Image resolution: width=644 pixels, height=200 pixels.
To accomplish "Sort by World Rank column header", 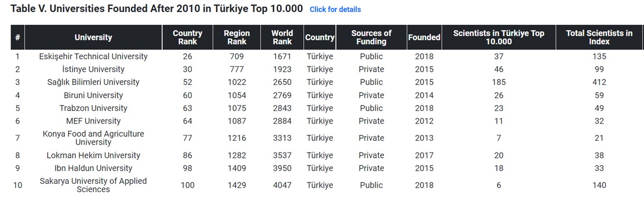I will [282, 37].
